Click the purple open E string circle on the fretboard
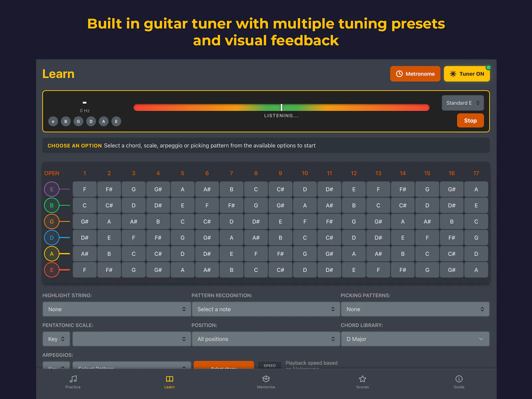This screenshot has height=399, width=532. click(x=52, y=189)
